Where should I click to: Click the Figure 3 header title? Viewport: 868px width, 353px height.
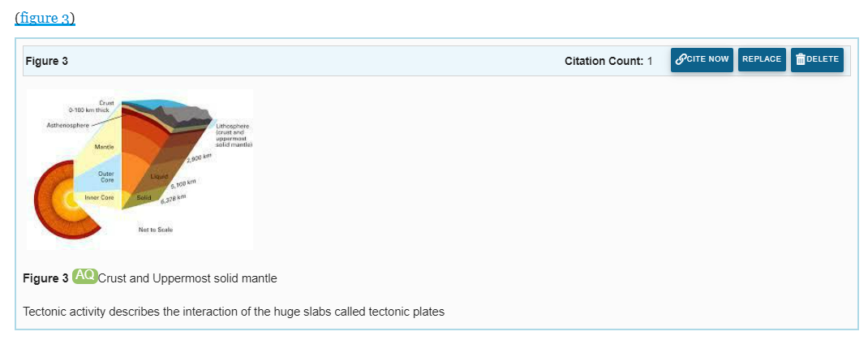47,61
